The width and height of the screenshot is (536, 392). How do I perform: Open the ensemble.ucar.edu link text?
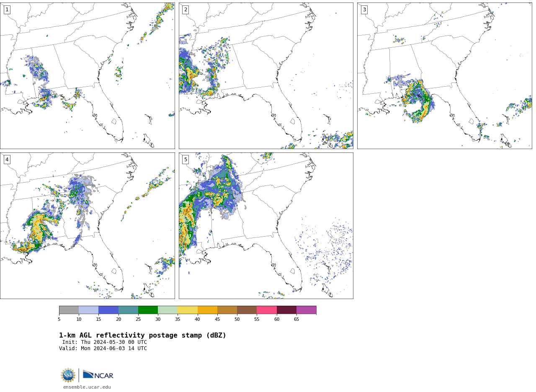87,387
